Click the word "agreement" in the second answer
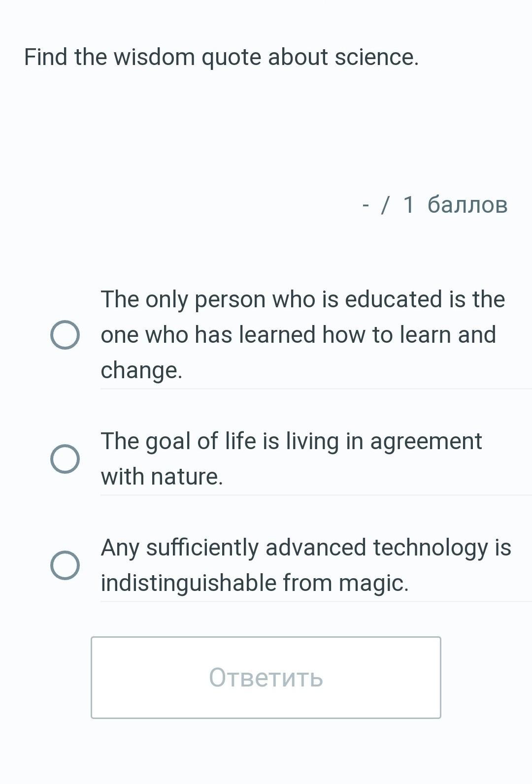 (x=426, y=441)
